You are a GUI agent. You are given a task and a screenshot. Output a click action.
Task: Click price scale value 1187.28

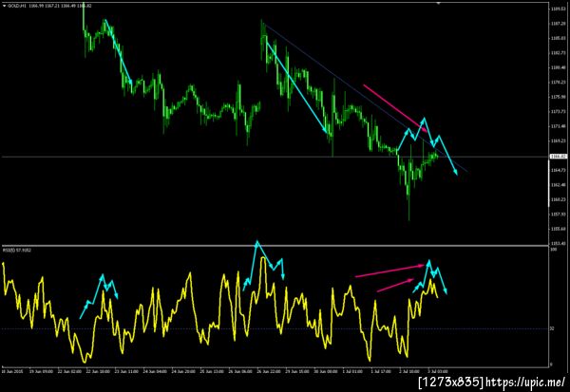[559, 23]
